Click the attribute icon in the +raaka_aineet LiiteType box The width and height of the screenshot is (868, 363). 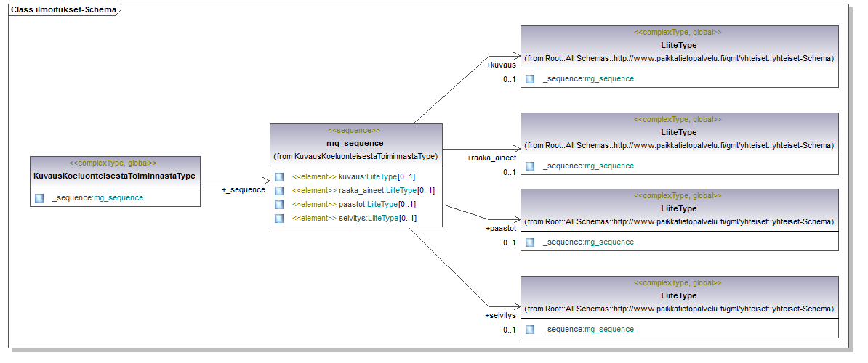pos(530,166)
